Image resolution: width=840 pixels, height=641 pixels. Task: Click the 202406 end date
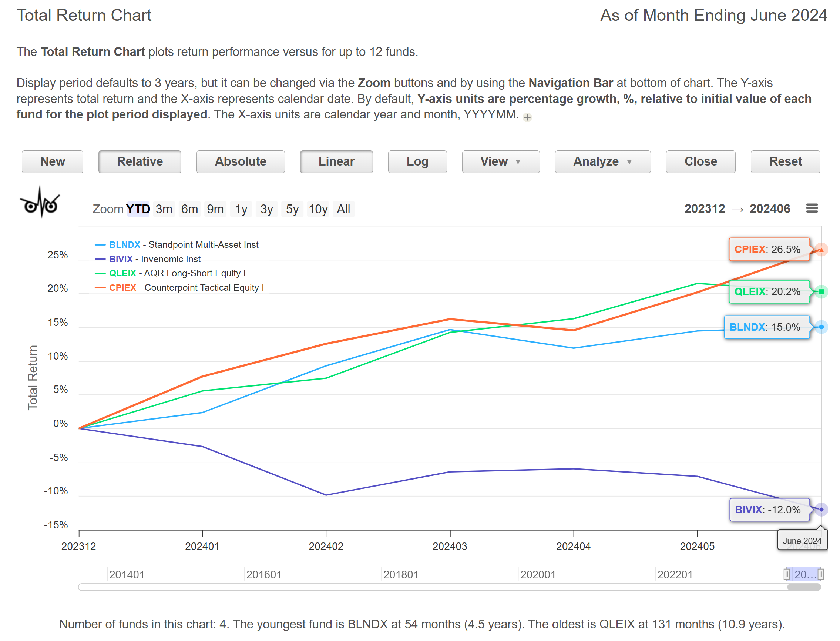pyautogui.click(x=769, y=209)
